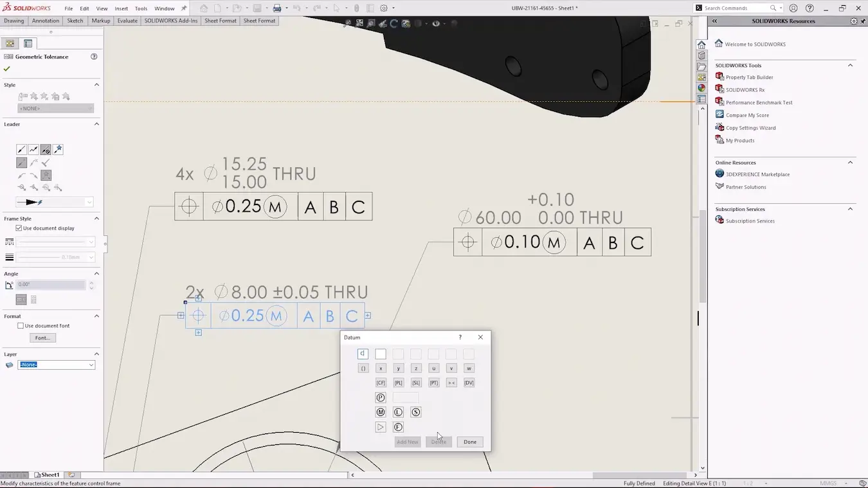Click the Geometric Tolerance help icon
Image resolution: width=868 pixels, height=488 pixels.
tap(94, 57)
